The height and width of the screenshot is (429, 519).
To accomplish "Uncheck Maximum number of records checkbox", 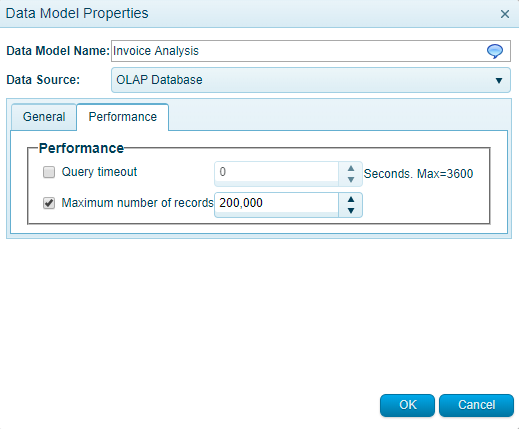I will coord(49,203).
